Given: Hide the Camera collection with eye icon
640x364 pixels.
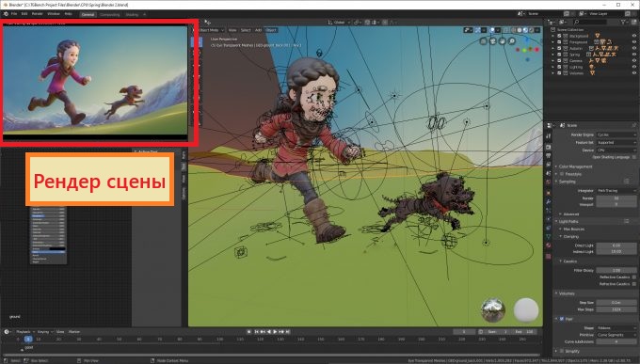Looking at the screenshot, I should point(633,60).
